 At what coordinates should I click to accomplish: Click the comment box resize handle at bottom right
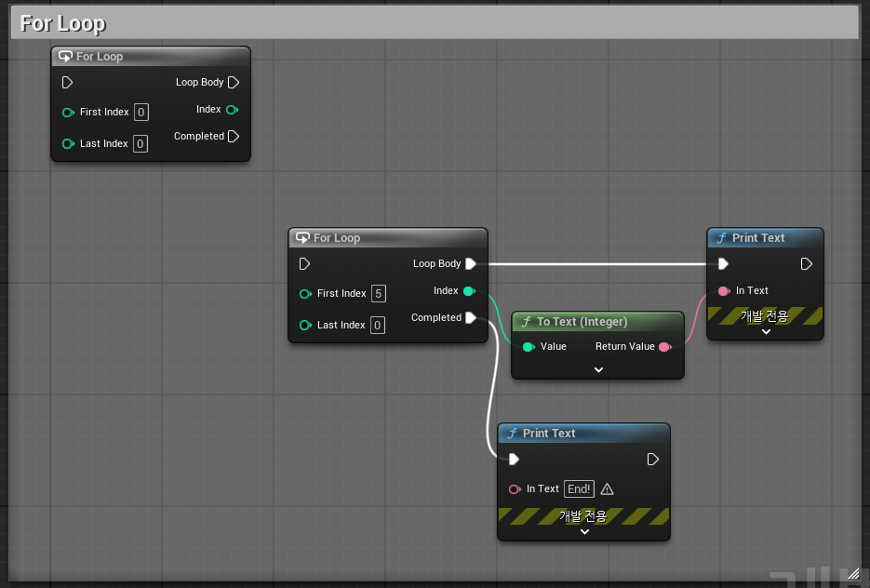pos(854,573)
